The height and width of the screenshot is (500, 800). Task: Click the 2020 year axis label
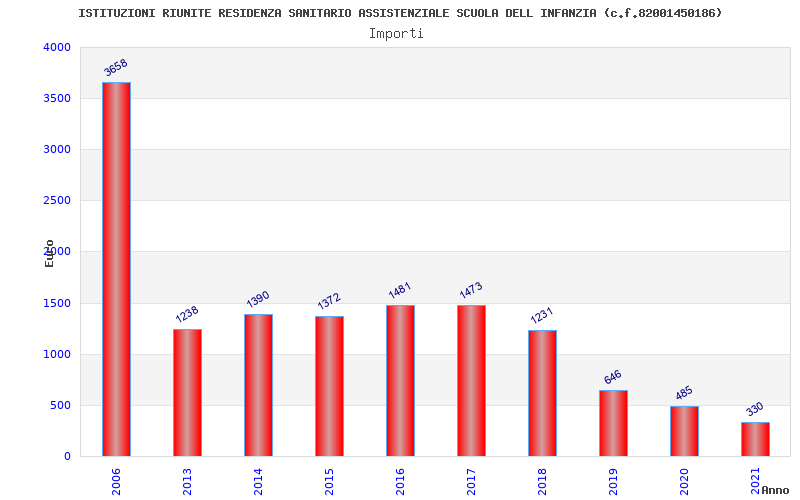[x=684, y=481]
